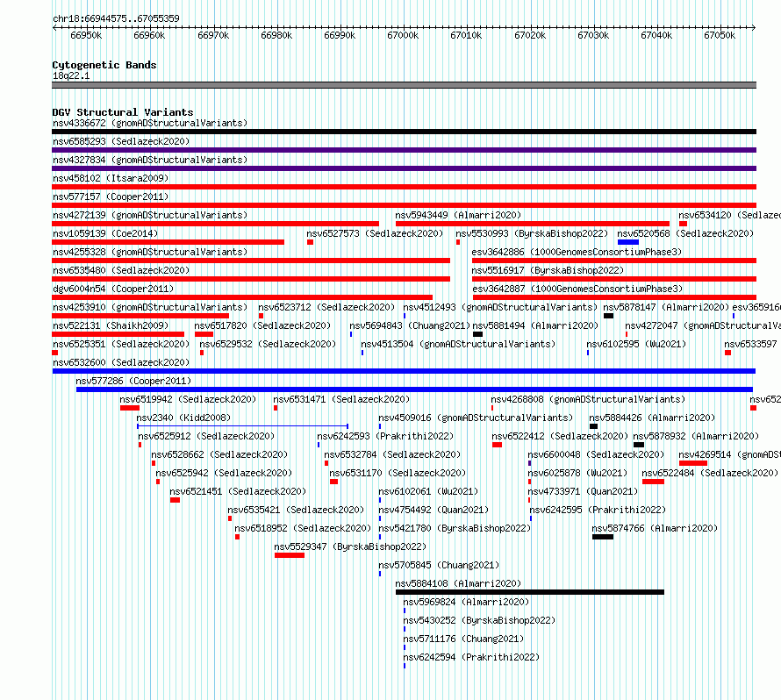Open nsv458102 (Itsara2009) variant label
The image size is (781, 700).
point(111,178)
